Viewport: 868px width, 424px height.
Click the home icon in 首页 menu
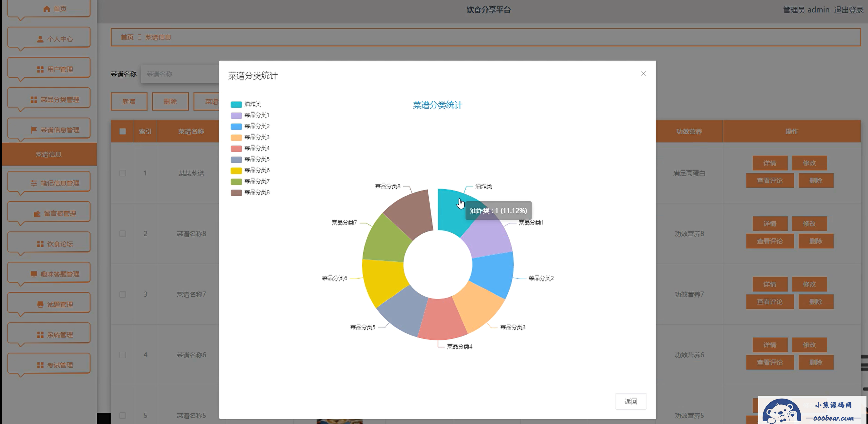47,9
